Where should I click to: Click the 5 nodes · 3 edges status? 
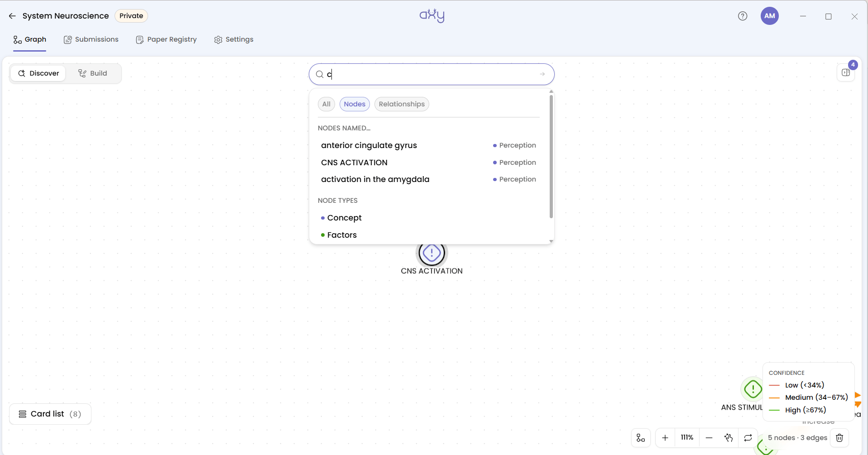pos(797,438)
